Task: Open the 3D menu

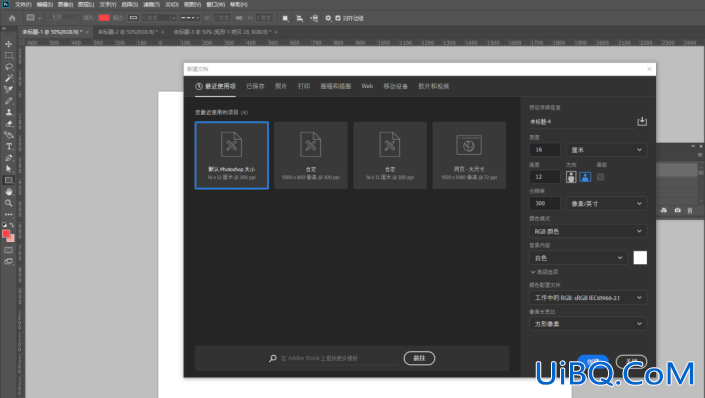Action: (x=172, y=4)
